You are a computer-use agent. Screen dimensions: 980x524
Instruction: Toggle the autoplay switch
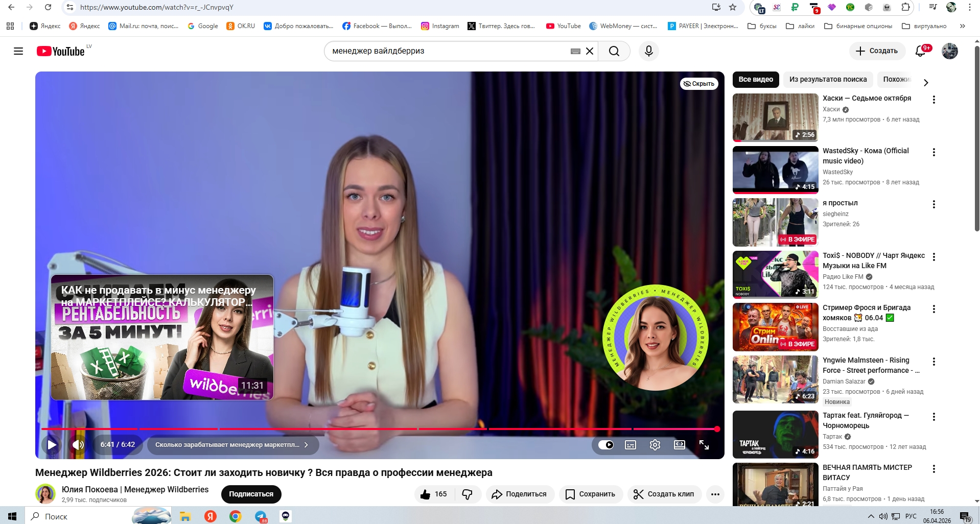(606, 445)
